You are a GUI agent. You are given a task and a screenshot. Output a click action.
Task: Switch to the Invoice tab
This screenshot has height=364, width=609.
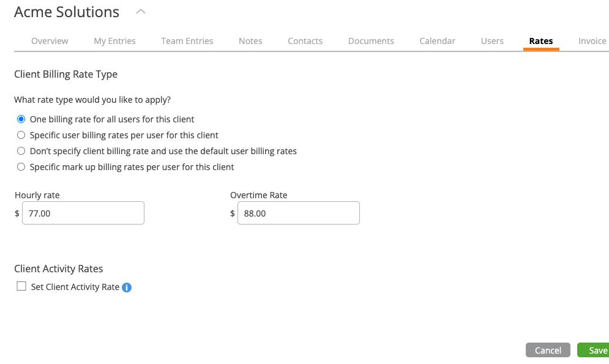point(592,41)
